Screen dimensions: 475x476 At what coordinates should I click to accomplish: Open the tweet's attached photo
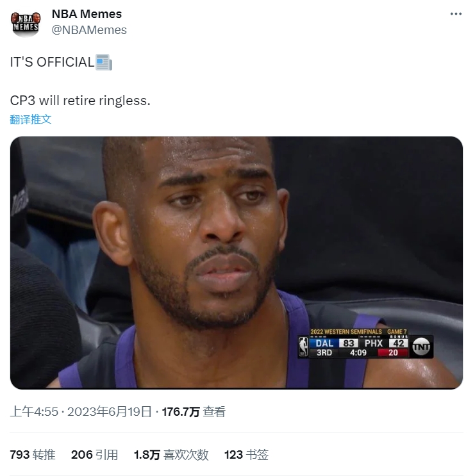(x=237, y=263)
